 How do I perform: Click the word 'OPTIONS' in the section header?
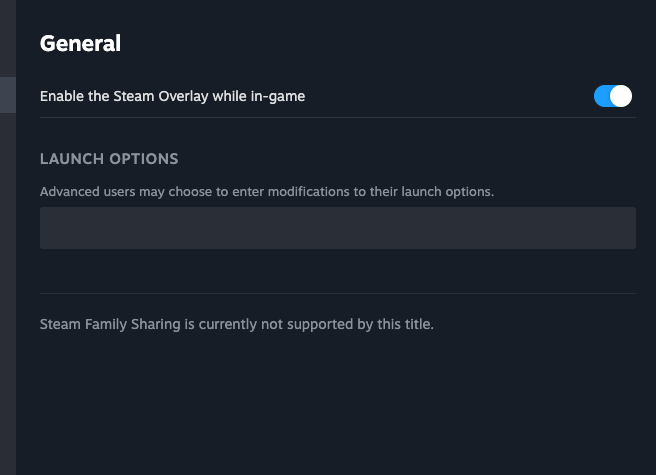tap(145, 159)
